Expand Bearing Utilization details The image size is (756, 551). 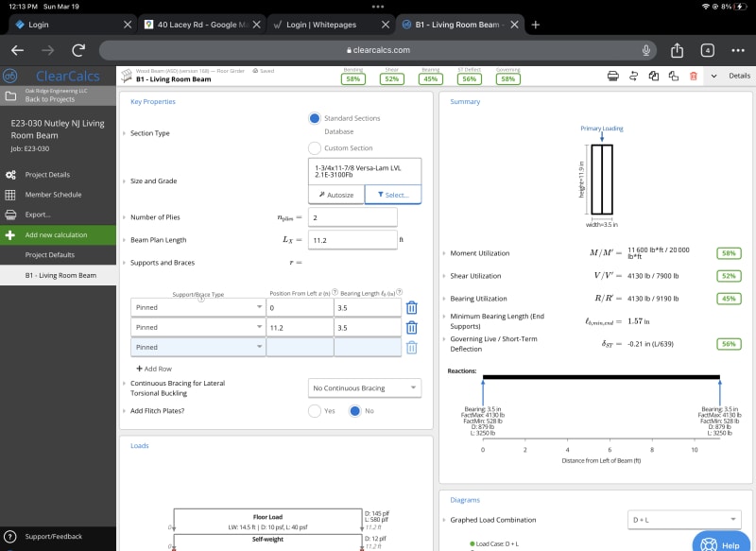pos(444,299)
